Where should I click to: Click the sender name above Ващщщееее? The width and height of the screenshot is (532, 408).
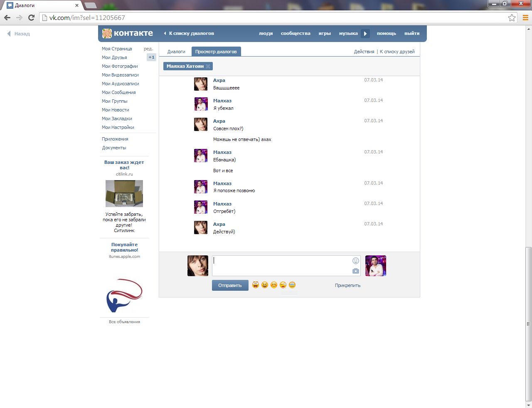219,80
